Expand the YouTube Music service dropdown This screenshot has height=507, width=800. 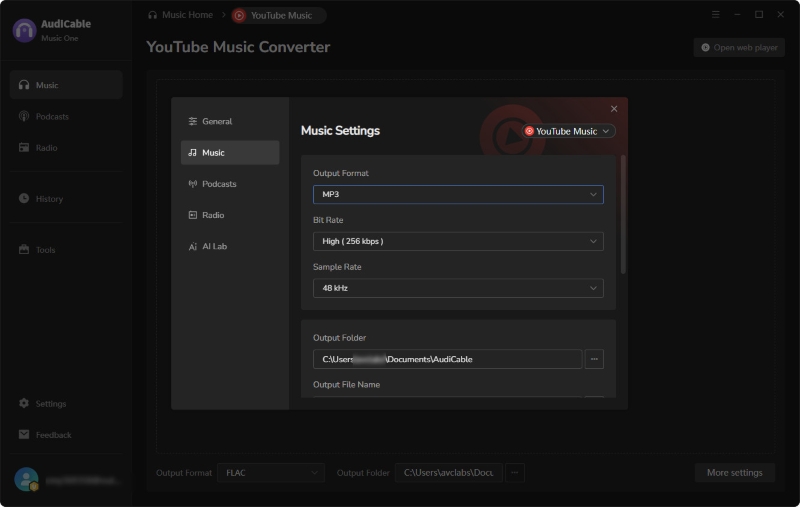568,131
